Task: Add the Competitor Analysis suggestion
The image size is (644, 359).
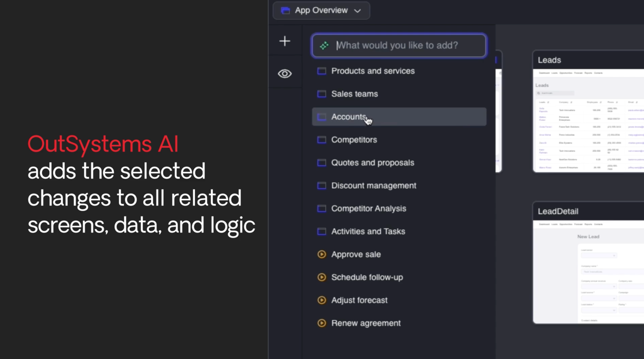Action: click(368, 209)
